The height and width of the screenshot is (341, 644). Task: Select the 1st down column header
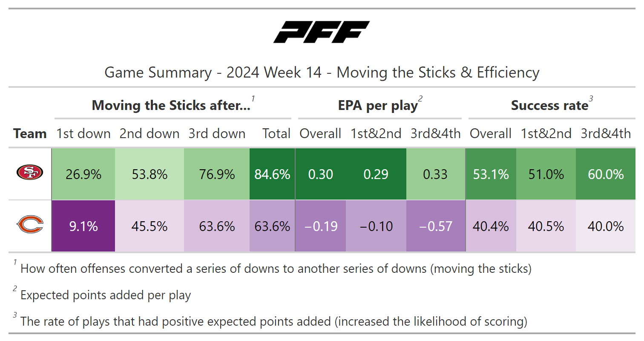(x=83, y=133)
